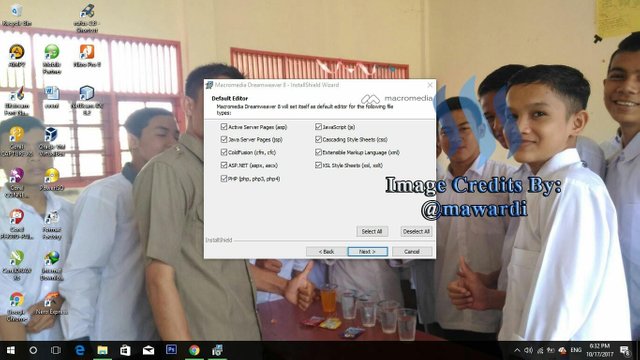Open the Action Center notifications icon
640x360 pixels.
coord(625,350)
